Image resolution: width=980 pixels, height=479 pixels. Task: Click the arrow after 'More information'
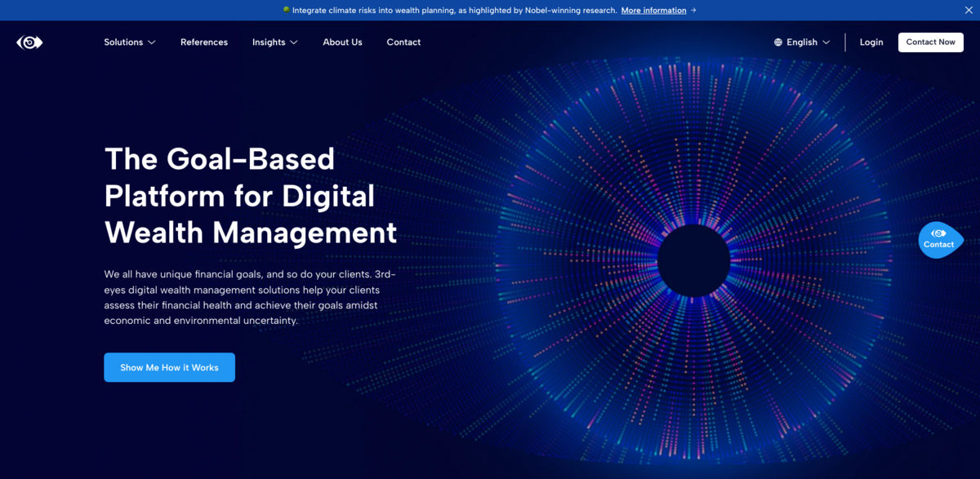tap(693, 11)
